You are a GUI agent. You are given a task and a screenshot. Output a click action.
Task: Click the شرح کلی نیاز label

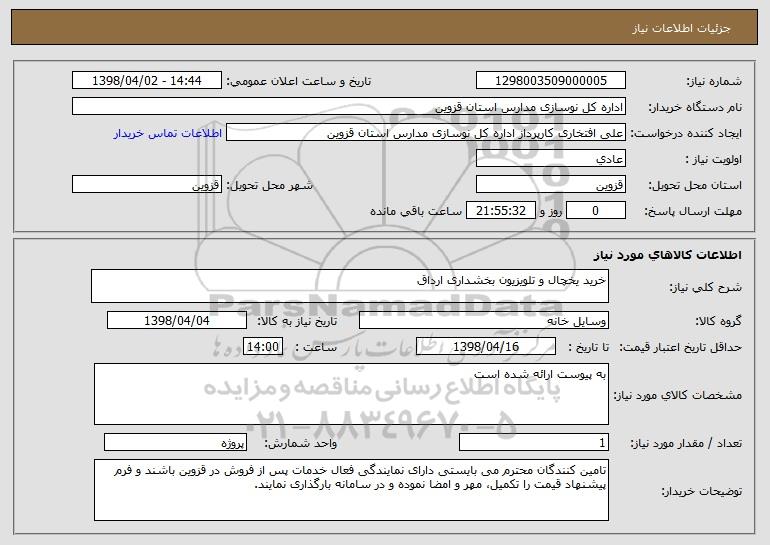click(x=706, y=287)
